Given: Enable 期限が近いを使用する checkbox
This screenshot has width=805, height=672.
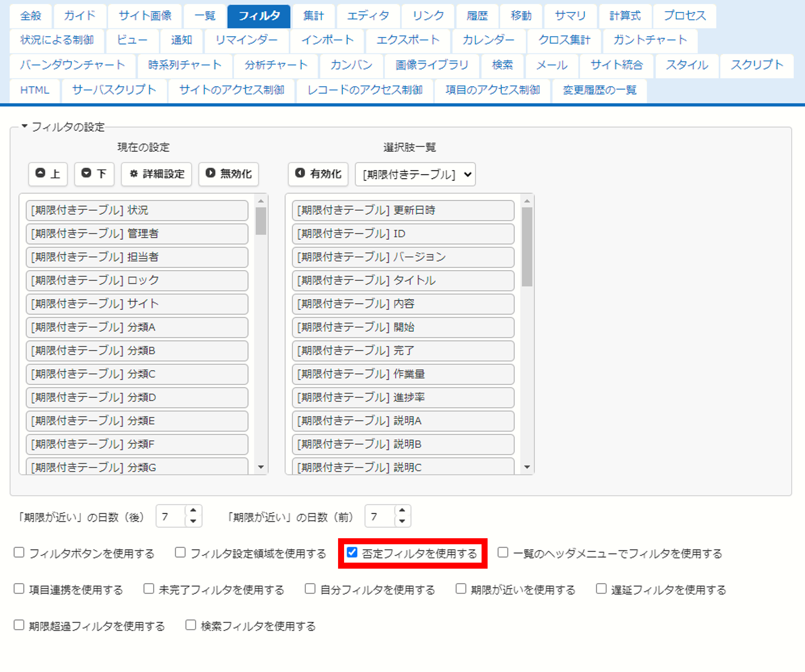Looking at the screenshot, I should (461, 589).
